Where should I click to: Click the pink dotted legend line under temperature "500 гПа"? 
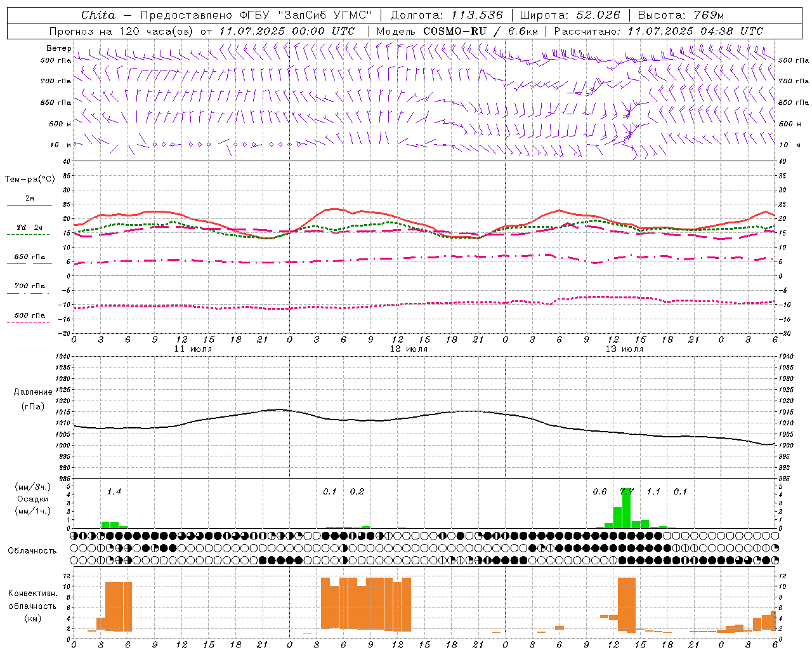tap(28, 322)
